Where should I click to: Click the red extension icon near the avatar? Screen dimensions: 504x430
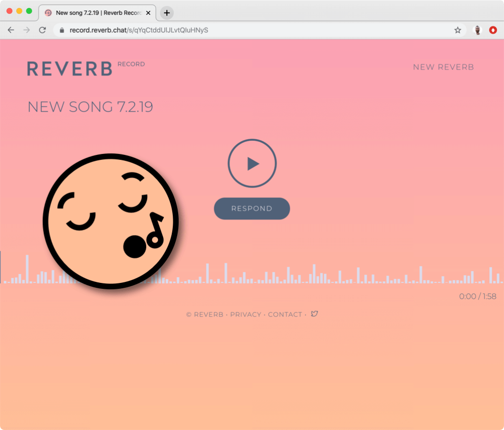(x=493, y=30)
